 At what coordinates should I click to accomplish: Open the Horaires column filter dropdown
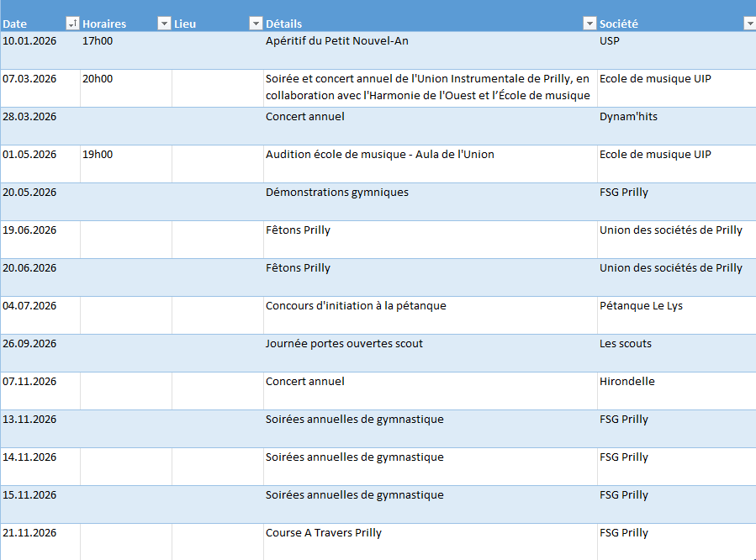coord(164,24)
